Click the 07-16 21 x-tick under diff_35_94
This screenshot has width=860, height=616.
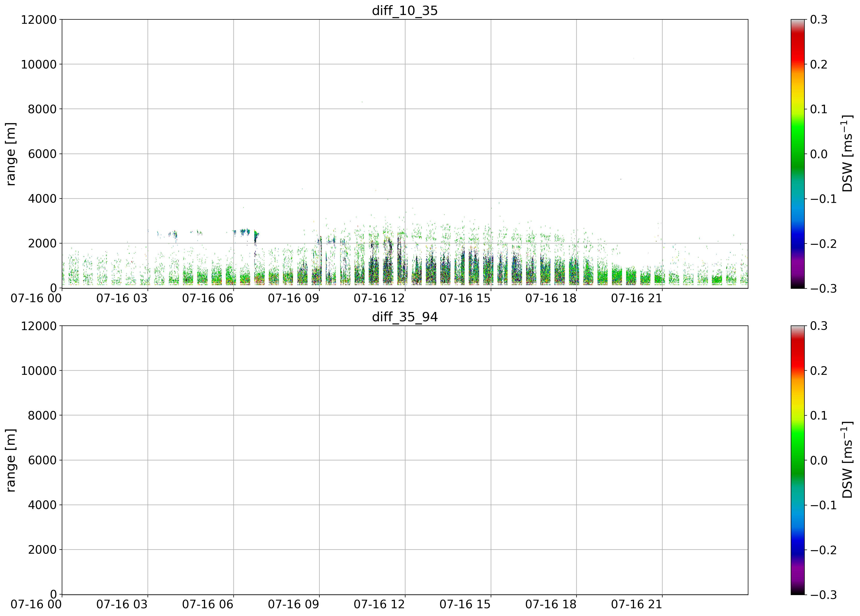click(636, 605)
